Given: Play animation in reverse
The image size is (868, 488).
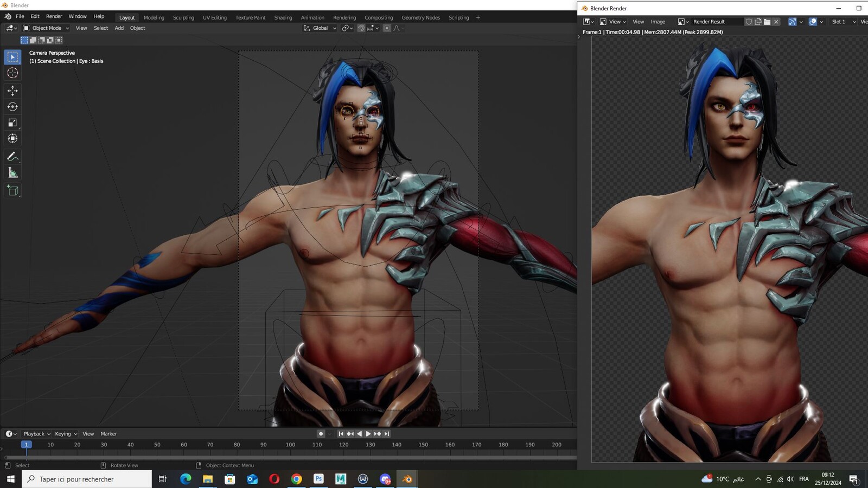Looking at the screenshot, I should 359,434.
